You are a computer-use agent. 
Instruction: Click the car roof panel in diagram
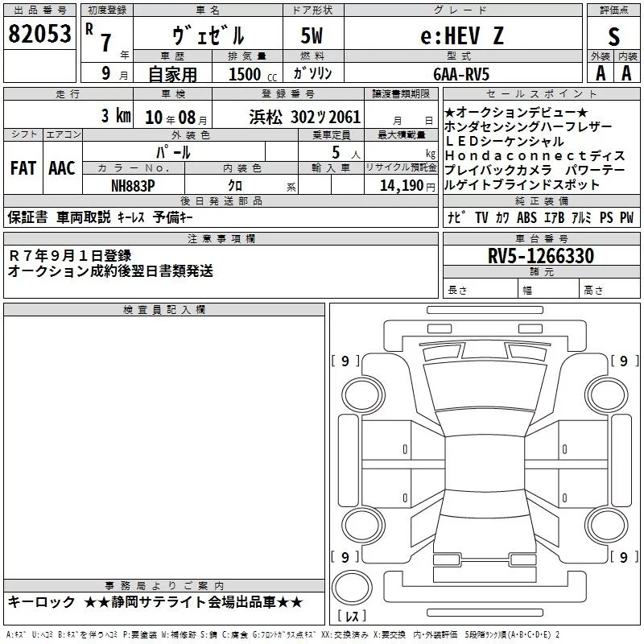click(485, 464)
